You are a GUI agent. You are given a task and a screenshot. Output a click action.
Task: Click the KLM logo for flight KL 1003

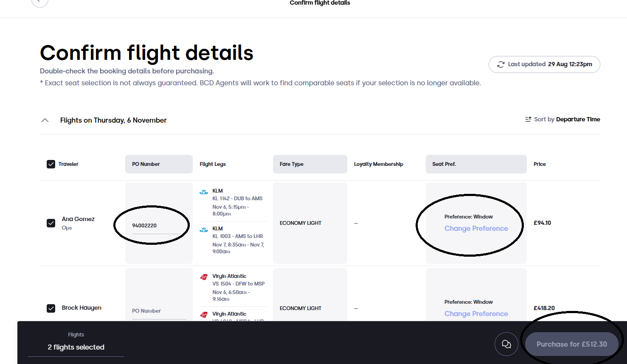[x=204, y=230]
